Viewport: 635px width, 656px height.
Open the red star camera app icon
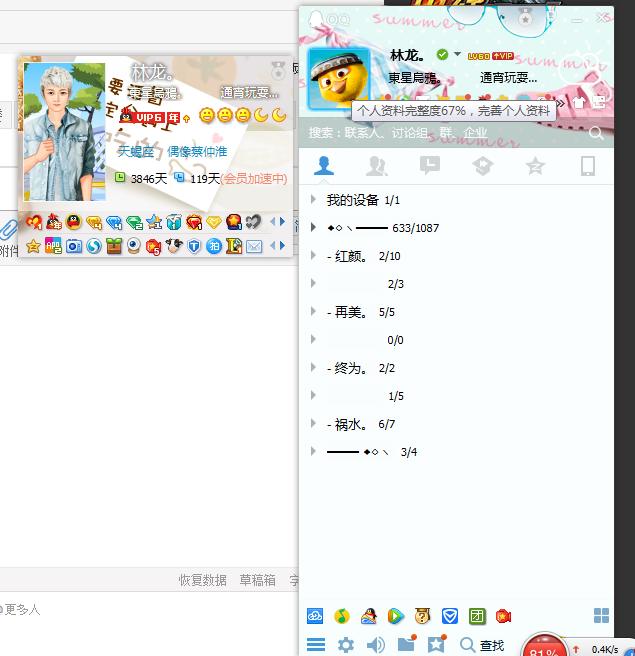pyautogui.click(x=503, y=616)
